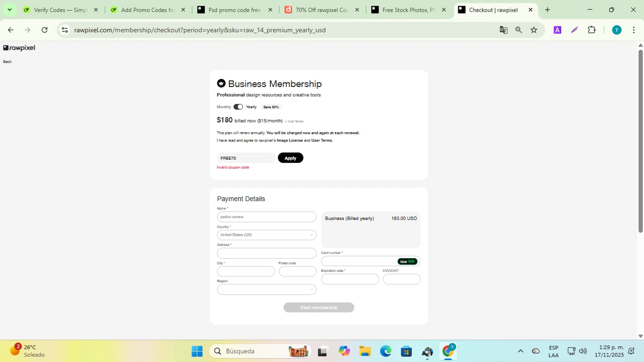The height and width of the screenshot is (362, 644).
Task: Click the Usar link button
Action: pos(407,262)
